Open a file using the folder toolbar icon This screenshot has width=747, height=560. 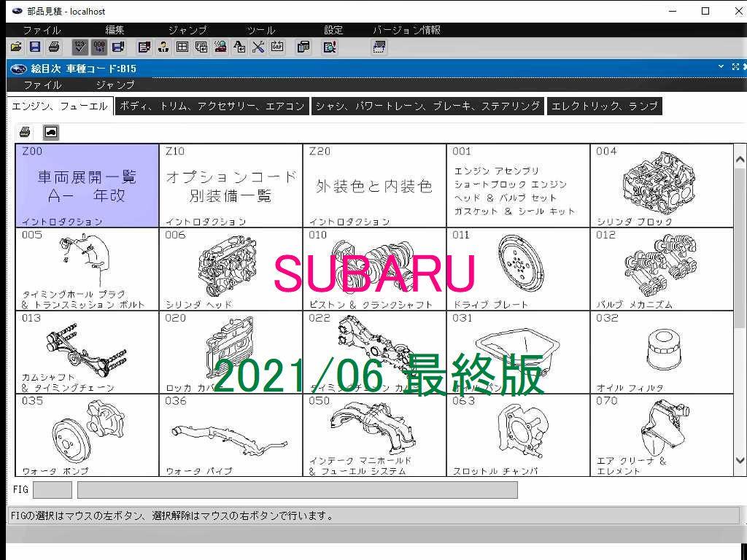(x=16, y=47)
